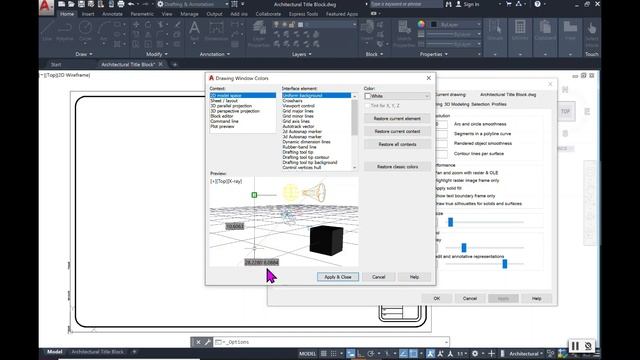This screenshot has height=360, width=640.
Task: Click the ViewCube TOP face
Action: point(565,111)
